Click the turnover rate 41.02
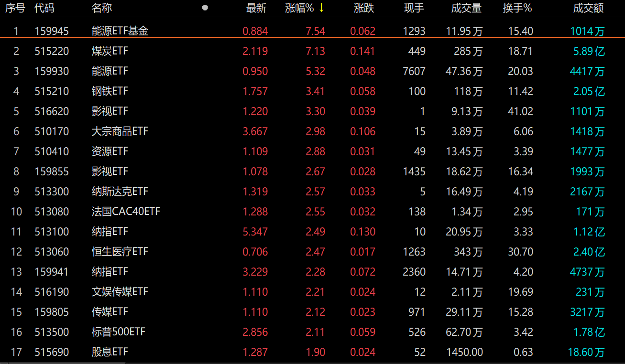625x364 pixels. coord(520,111)
